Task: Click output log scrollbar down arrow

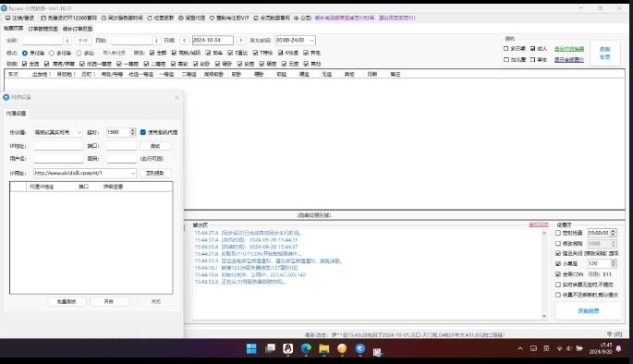Action: click(544, 316)
